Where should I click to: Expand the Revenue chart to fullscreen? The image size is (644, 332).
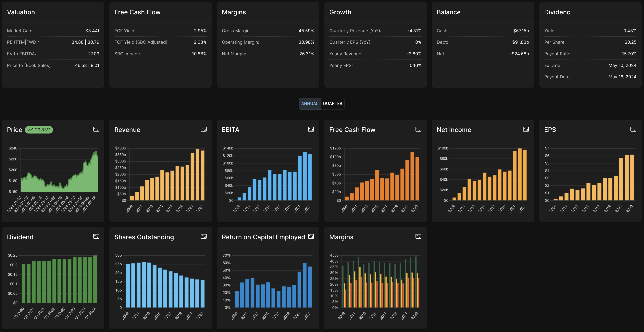[204, 129]
